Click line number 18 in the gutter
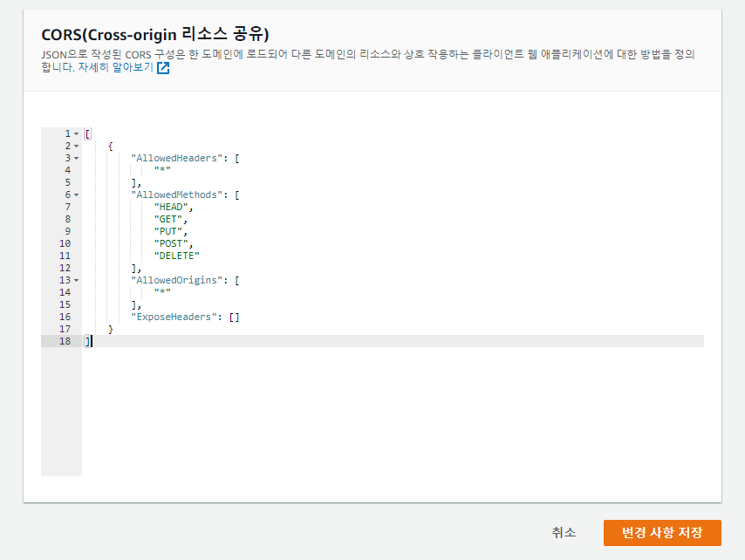The height and width of the screenshot is (560, 745). click(65, 341)
